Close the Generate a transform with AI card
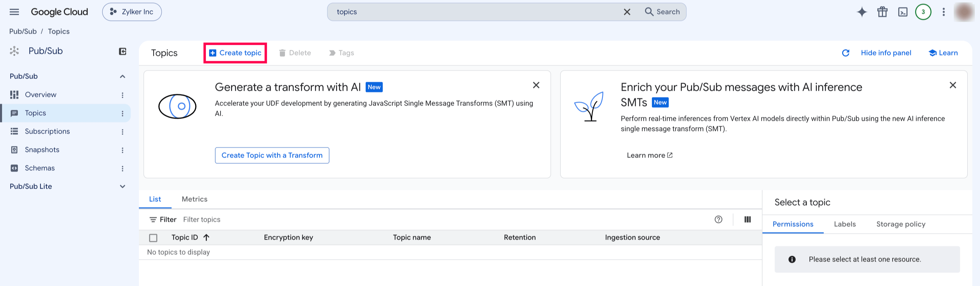Viewport: 980px width, 286px height. click(x=536, y=85)
